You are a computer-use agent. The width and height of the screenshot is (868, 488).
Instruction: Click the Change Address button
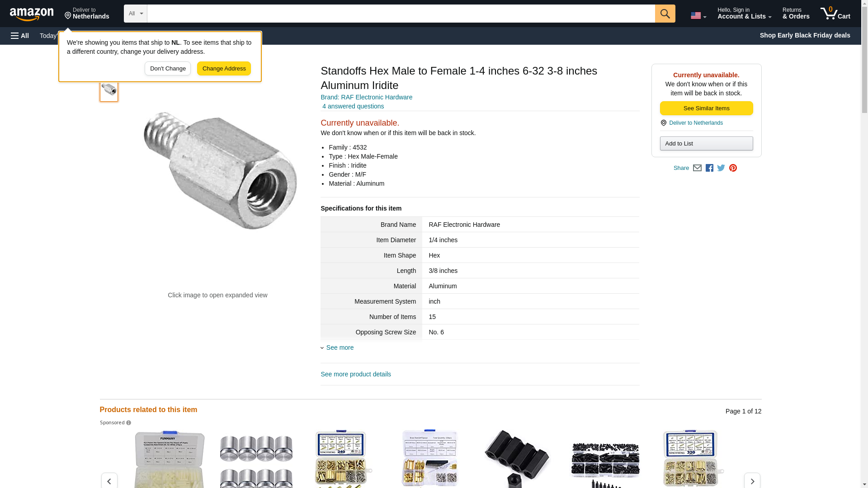point(224,69)
